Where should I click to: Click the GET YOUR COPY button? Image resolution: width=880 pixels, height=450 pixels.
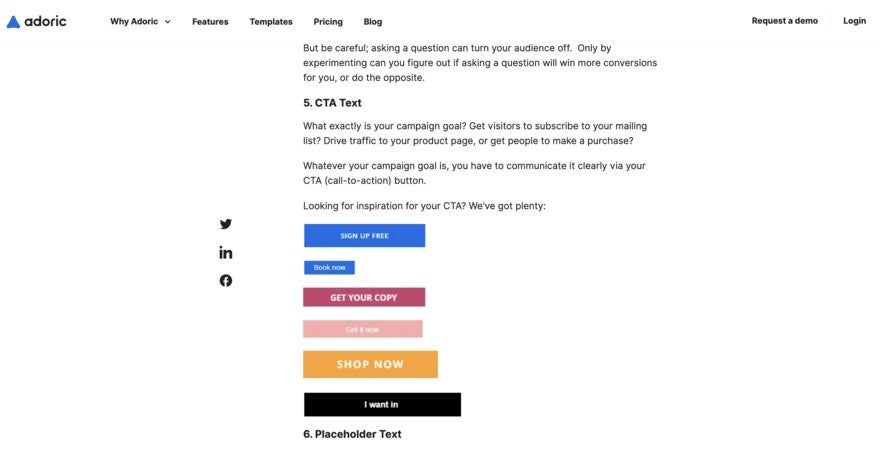coord(364,297)
